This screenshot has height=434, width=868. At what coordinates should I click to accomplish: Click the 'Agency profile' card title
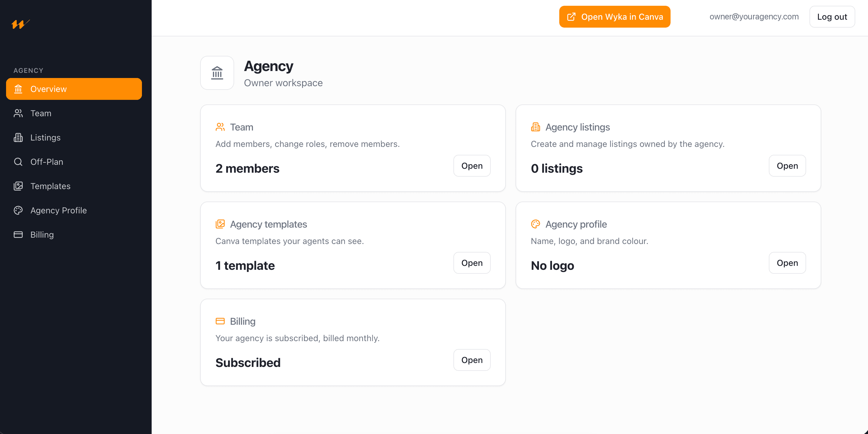pos(576,224)
